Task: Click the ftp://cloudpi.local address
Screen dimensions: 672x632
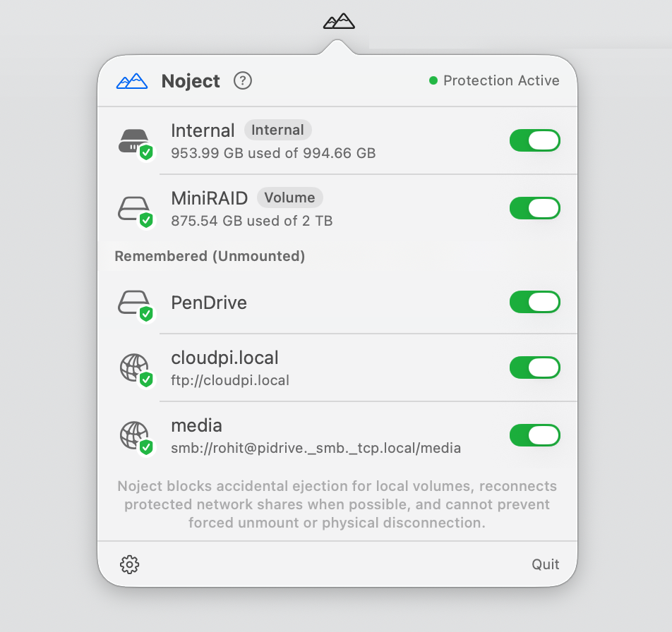Action: (x=230, y=380)
